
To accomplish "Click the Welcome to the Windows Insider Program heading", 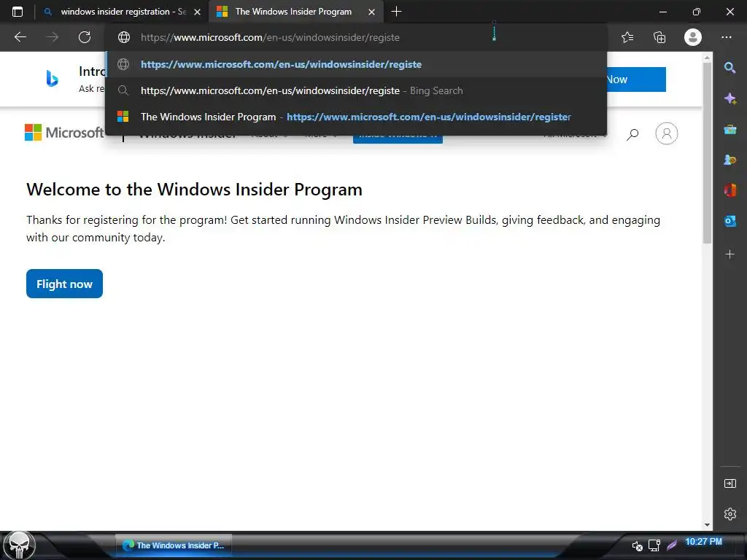I will [x=194, y=190].
